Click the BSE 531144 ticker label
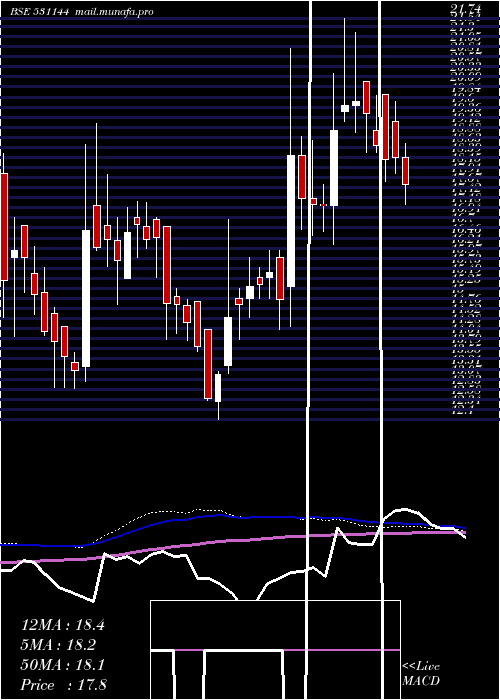 tap(40, 12)
